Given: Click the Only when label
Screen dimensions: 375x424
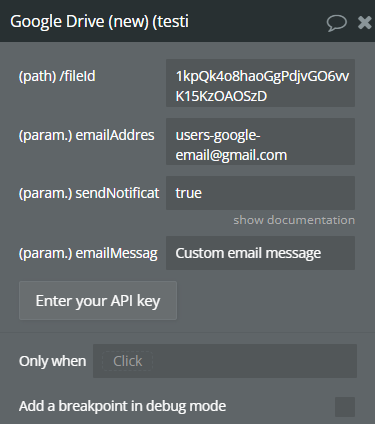Looking at the screenshot, I should pyautogui.click(x=53, y=361).
